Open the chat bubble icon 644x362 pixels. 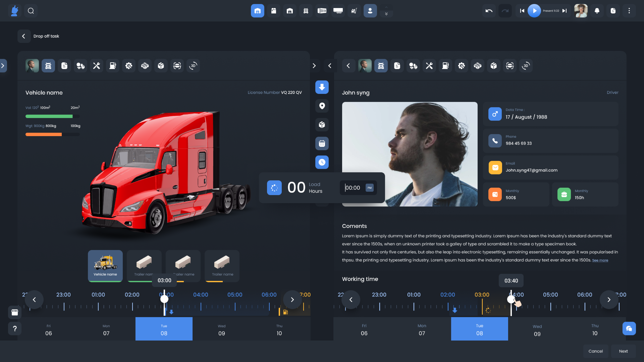[x=629, y=329]
